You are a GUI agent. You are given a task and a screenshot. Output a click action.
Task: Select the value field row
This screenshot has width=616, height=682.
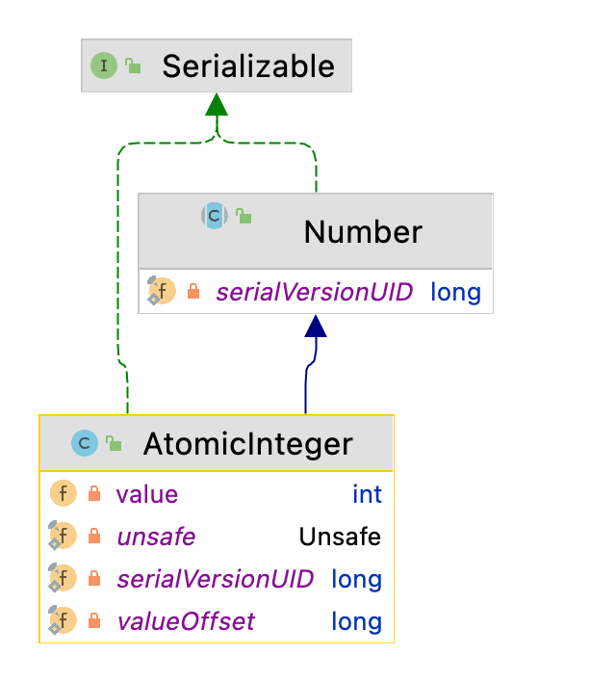(217, 493)
